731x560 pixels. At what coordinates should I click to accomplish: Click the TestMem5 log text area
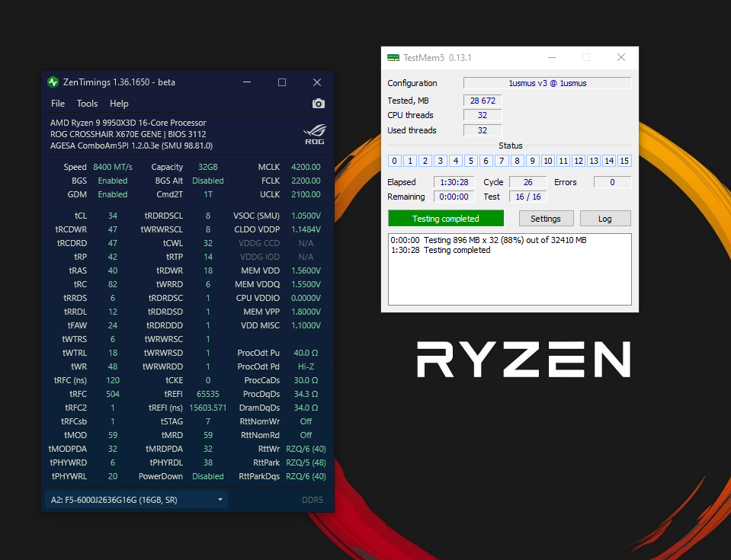(x=509, y=278)
